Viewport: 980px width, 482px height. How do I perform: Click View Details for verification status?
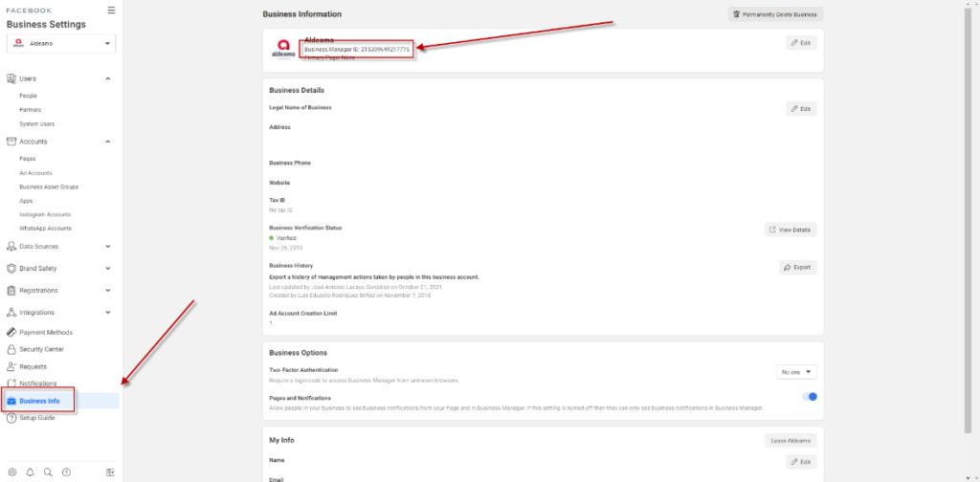tap(791, 230)
